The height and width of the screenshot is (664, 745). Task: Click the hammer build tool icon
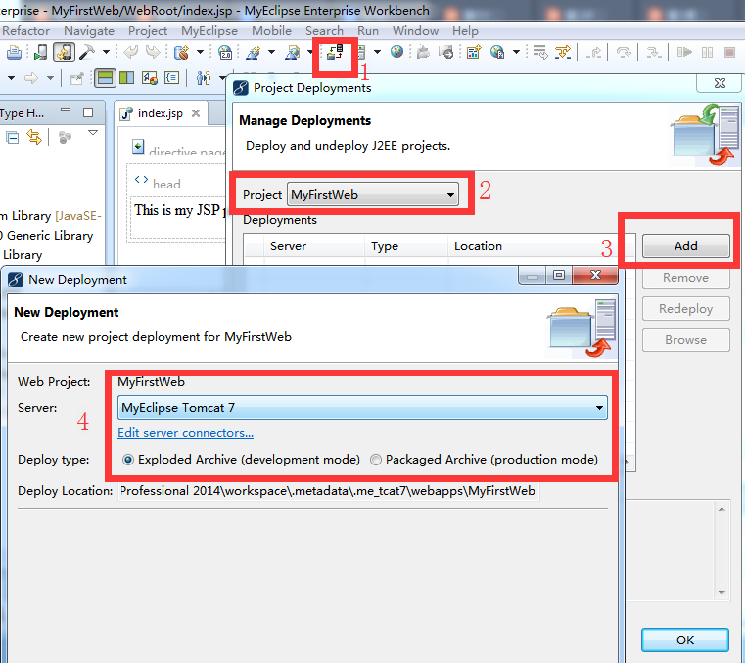(87, 52)
